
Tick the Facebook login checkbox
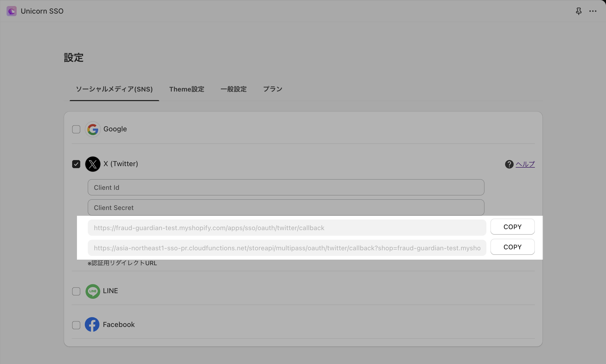point(76,325)
